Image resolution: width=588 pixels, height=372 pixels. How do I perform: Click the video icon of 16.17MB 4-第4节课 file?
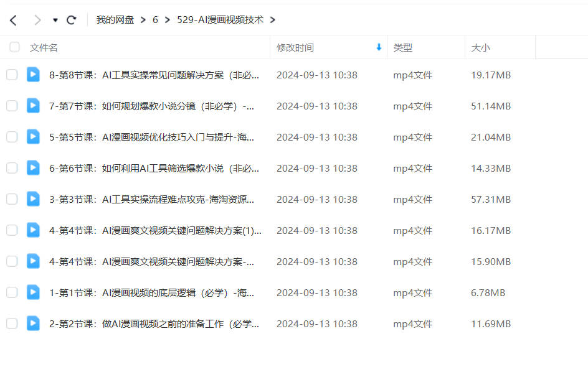pyautogui.click(x=33, y=230)
